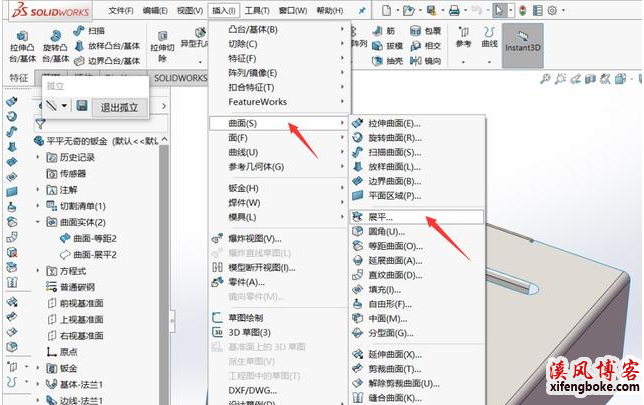Select the 边界凸台/基体 boundary boss tool
Screen dimensions: 644x405
(x=107, y=61)
